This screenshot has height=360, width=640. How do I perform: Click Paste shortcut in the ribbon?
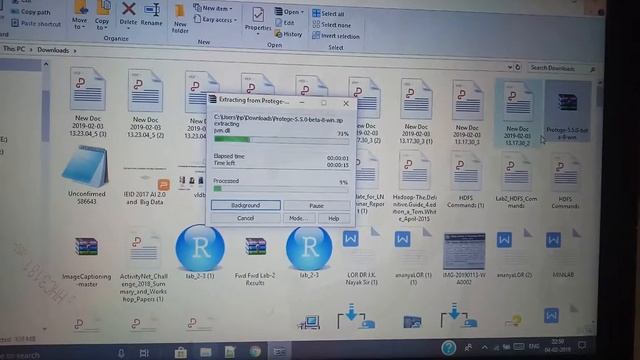click(x=36, y=24)
